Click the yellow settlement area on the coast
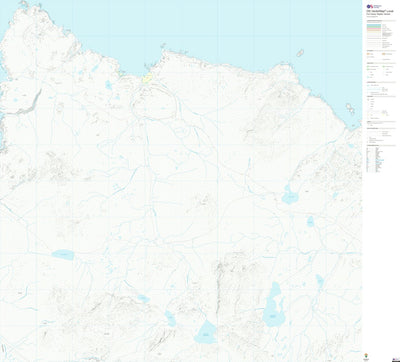 147,78
